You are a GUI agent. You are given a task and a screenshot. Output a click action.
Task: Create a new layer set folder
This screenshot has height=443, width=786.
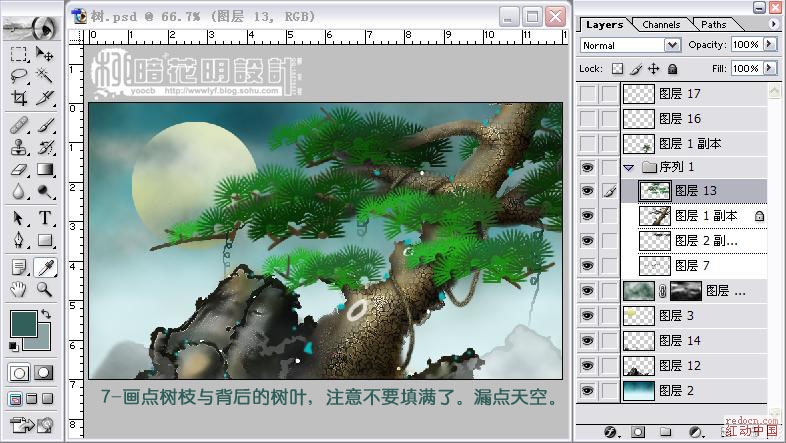[666, 432]
